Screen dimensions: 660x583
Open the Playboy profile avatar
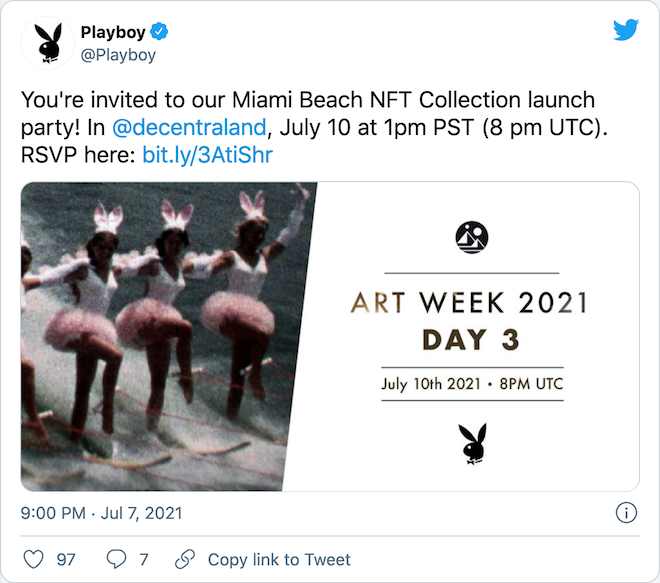point(48,43)
